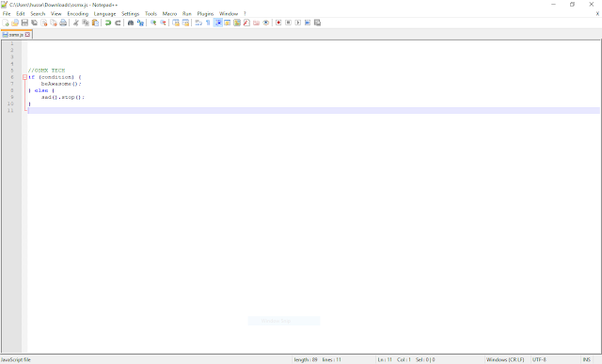Collapse the if block fold marker on line 6
The image size is (602, 364).
pos(24,77)
